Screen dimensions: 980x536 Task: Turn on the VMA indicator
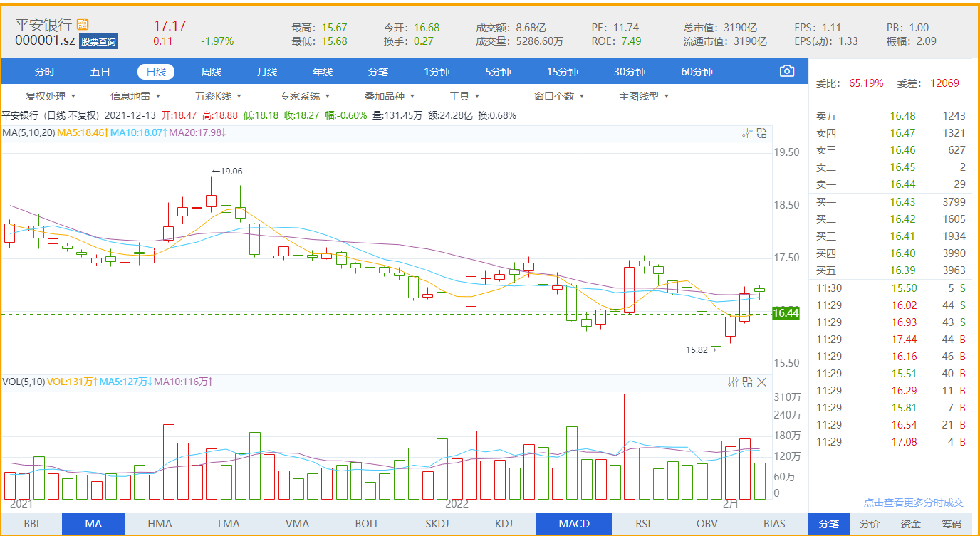click(297, 524)
